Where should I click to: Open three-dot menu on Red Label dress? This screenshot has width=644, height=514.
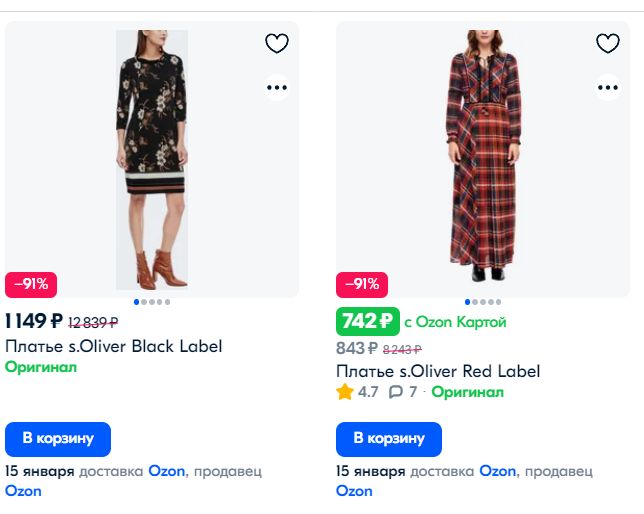608,87
